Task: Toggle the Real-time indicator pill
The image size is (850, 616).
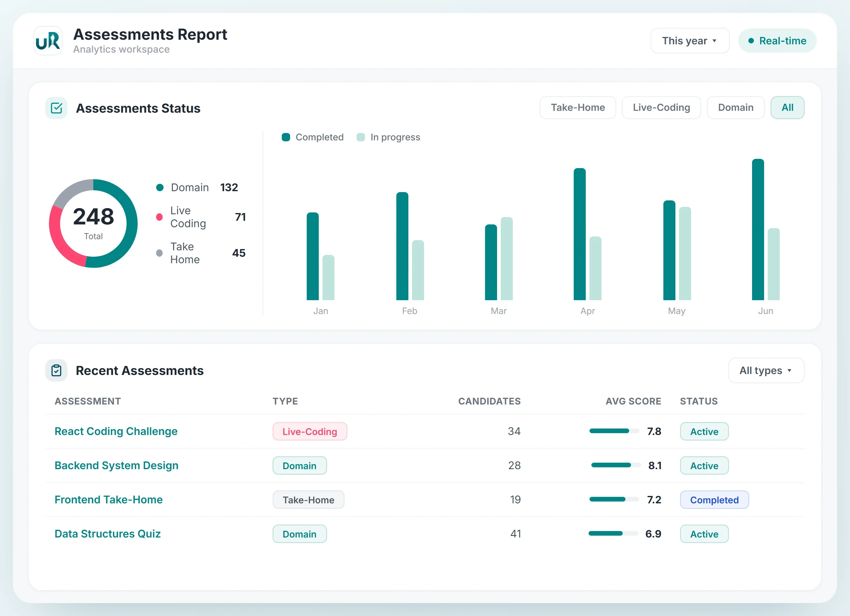Action: (777, 40)
